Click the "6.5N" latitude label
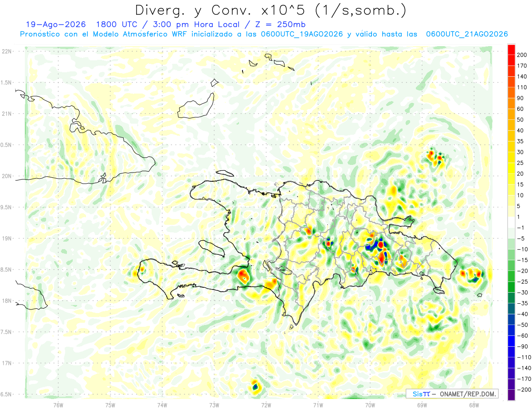This screenshot has height=411, width=532. (6, 394)
